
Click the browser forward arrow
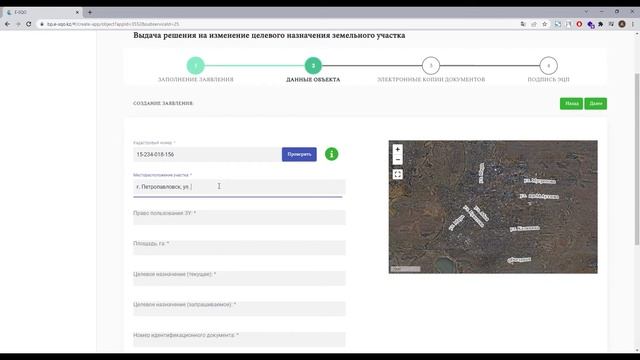(18, 24)
